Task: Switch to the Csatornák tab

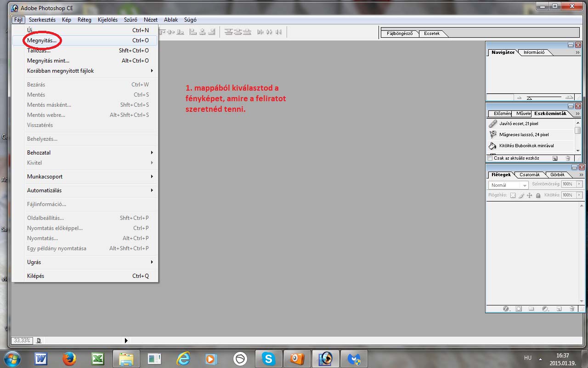Action: [530, 175]
